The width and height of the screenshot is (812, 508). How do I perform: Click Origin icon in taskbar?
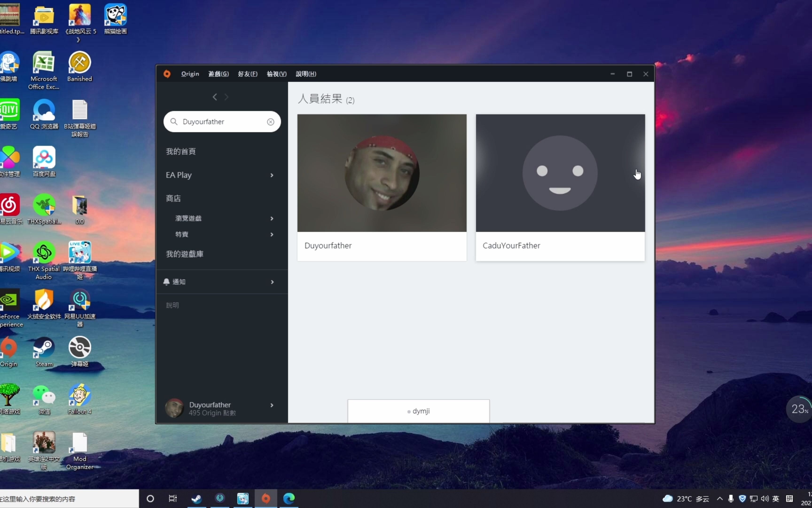coord(266,499)
